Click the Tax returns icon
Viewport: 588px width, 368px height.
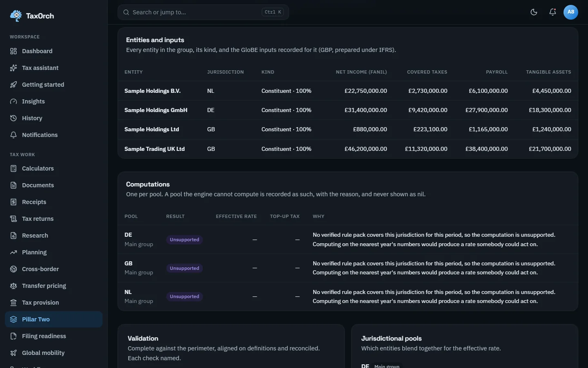[13, 219]
